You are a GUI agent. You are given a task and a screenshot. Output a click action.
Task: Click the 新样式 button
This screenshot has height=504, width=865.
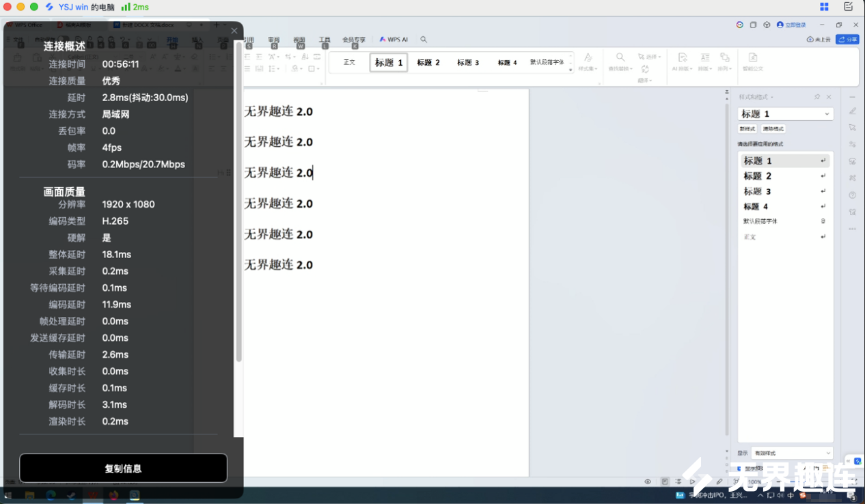[747, 128]
